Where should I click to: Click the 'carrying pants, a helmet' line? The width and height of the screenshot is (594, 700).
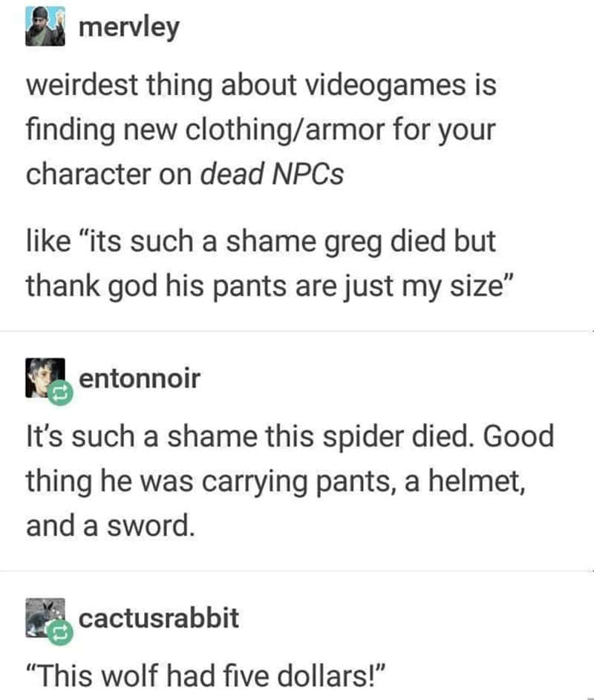click(x=275, y=482)
